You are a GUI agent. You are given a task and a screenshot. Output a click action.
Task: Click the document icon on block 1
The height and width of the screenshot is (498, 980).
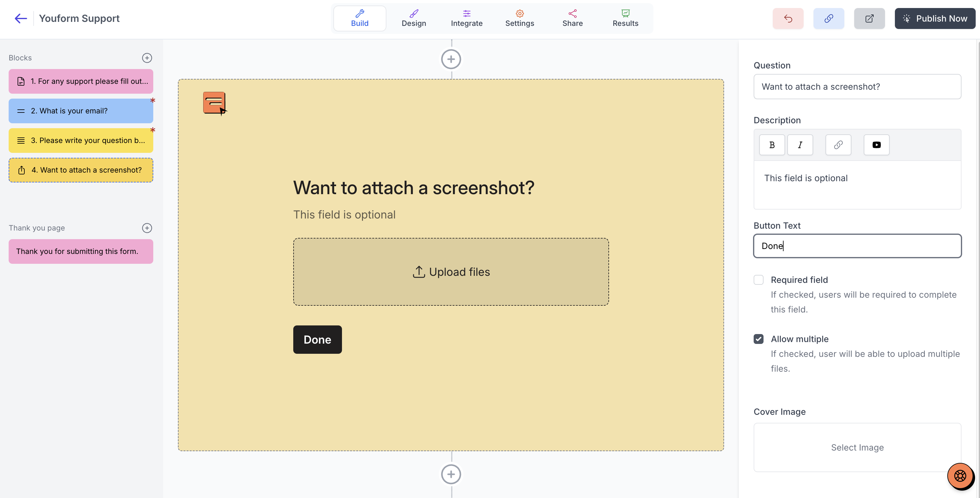(x=21, y=81)
